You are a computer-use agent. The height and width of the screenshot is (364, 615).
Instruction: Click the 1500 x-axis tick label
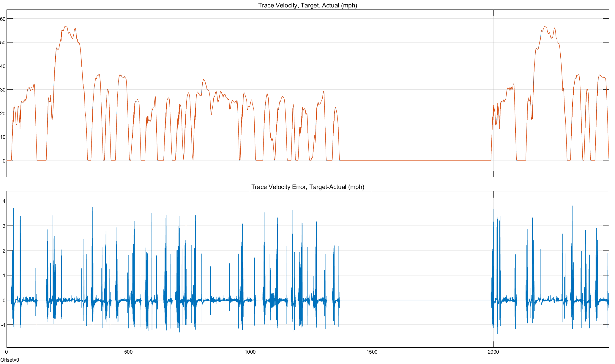(x=372, y=352)
